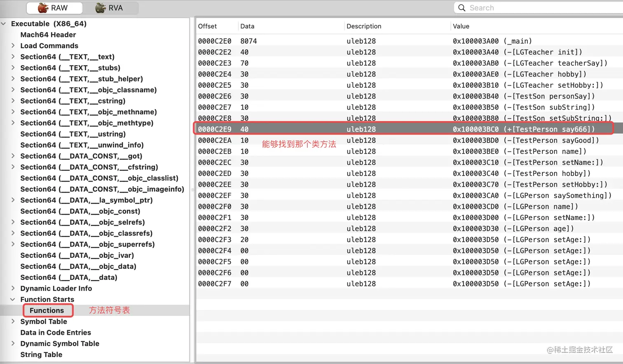Collapse the Executable (X86_64) root node

(4, 24)
